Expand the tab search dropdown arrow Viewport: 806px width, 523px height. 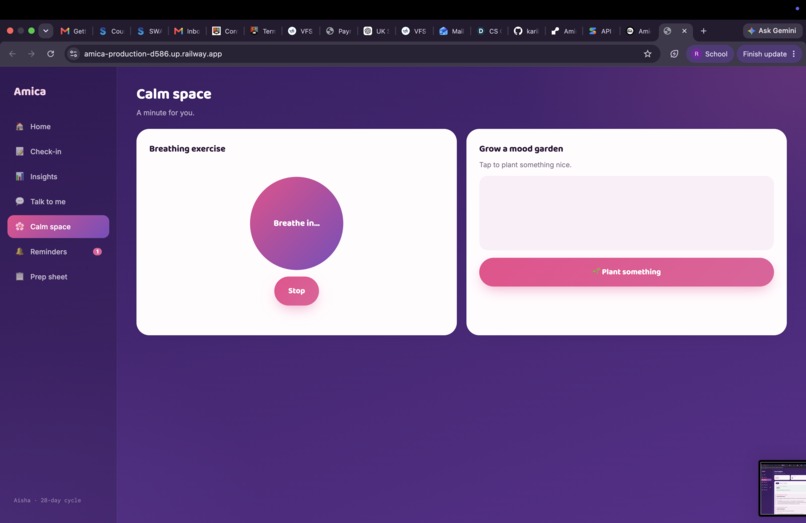click(x=46, y=31)
